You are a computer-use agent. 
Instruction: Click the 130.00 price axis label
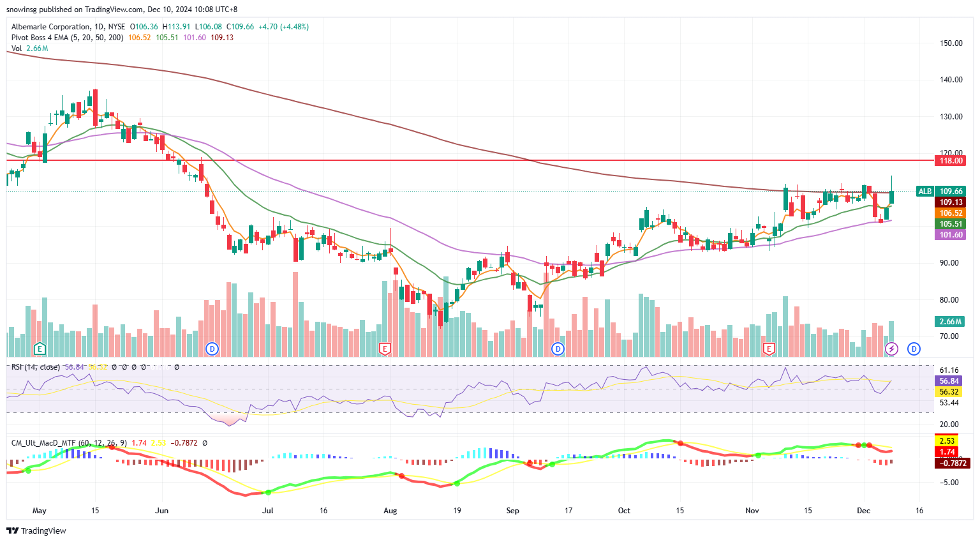pyautogui.click(x=951, y=117)
